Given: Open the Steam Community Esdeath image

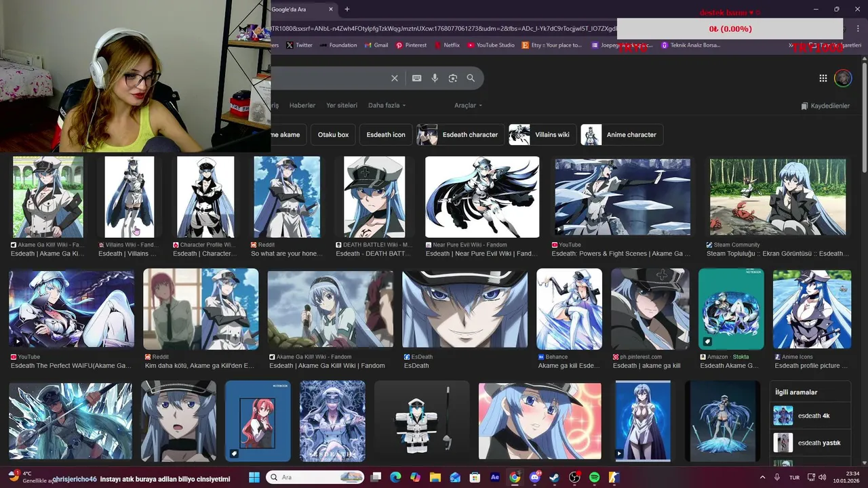Looking at the screenshot, I should coord(778,197).
